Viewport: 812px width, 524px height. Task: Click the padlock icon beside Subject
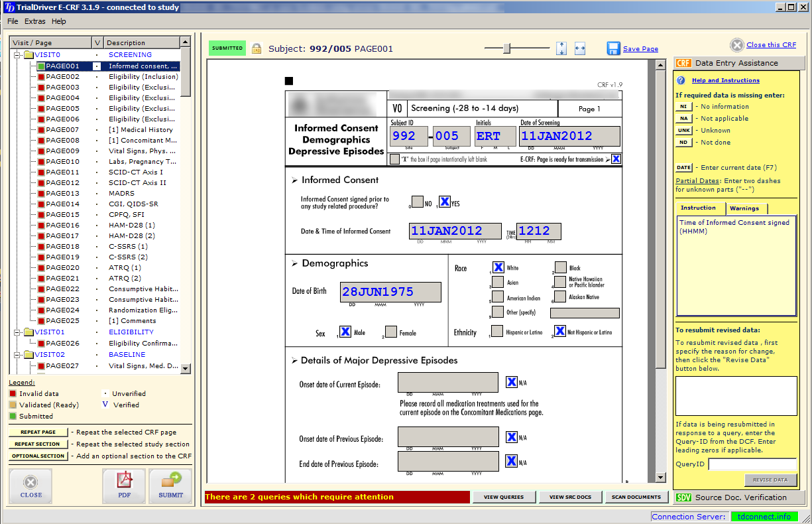pyautogui.click(x=257, y=48)
